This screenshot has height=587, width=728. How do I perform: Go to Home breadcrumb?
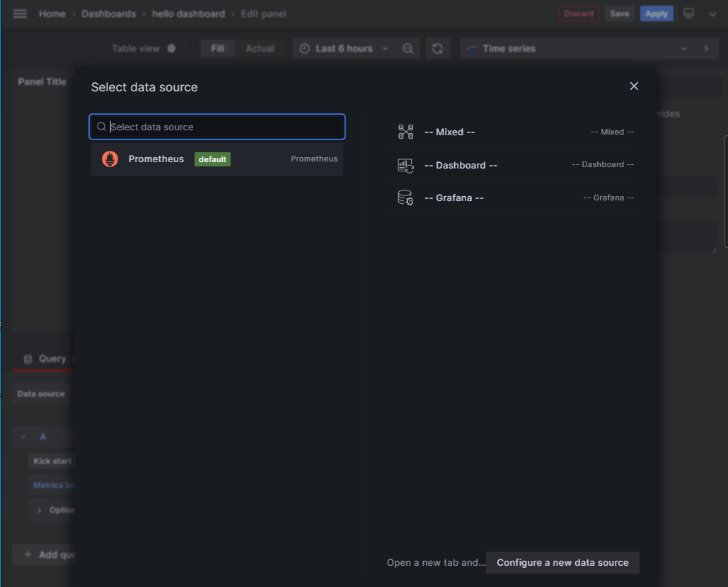pos(52,14)
